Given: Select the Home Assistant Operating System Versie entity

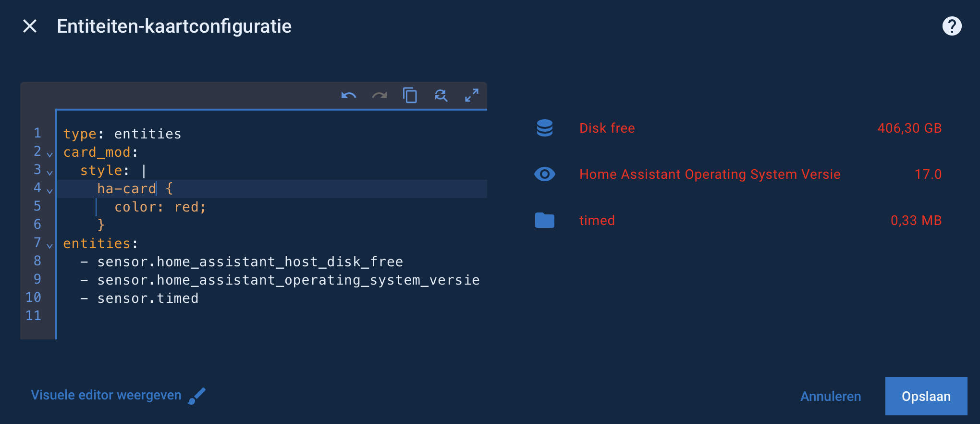Looking at the screenshot, I should 710,174.
